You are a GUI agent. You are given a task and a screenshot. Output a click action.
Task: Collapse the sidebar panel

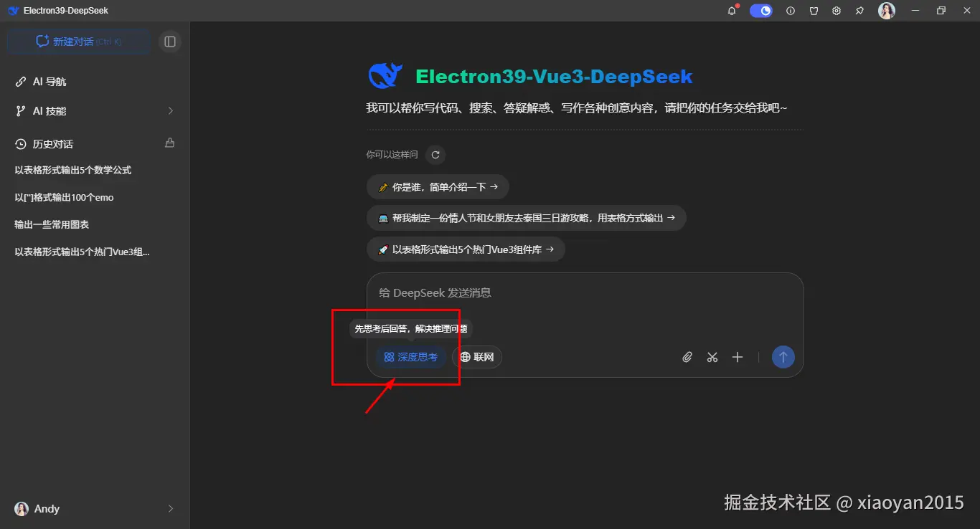coord(170,42)
